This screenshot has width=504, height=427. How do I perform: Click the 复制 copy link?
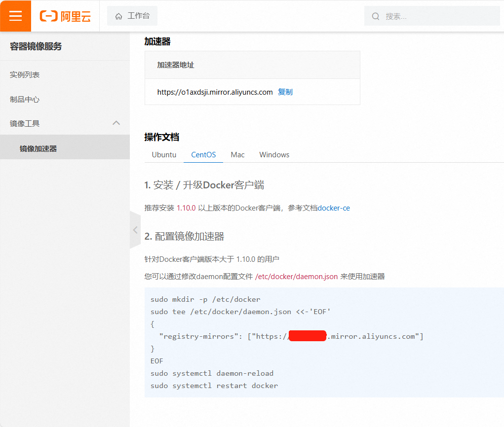click(x=285, y=92)
